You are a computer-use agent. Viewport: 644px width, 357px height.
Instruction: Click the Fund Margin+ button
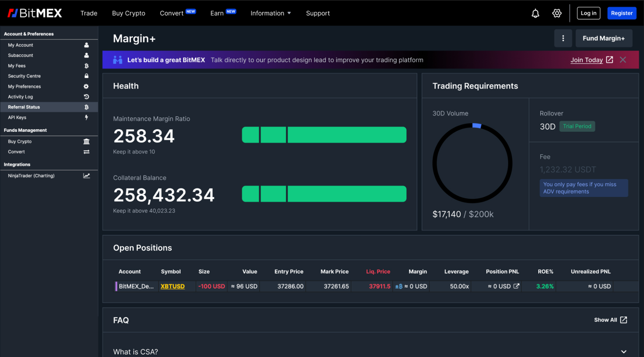603,38
